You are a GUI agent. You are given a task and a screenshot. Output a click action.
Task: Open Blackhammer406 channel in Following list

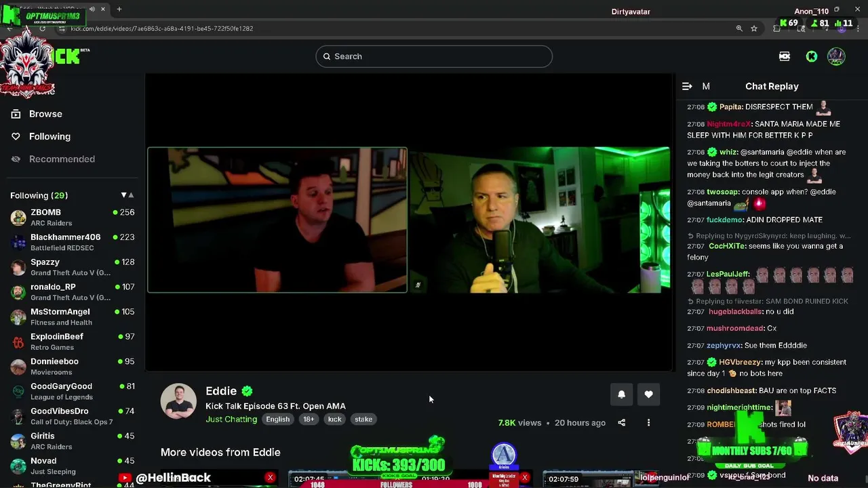point(65,237)
